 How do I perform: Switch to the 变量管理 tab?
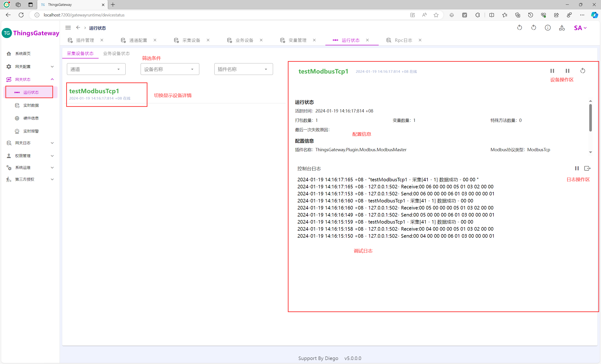[x=297, y=40]
